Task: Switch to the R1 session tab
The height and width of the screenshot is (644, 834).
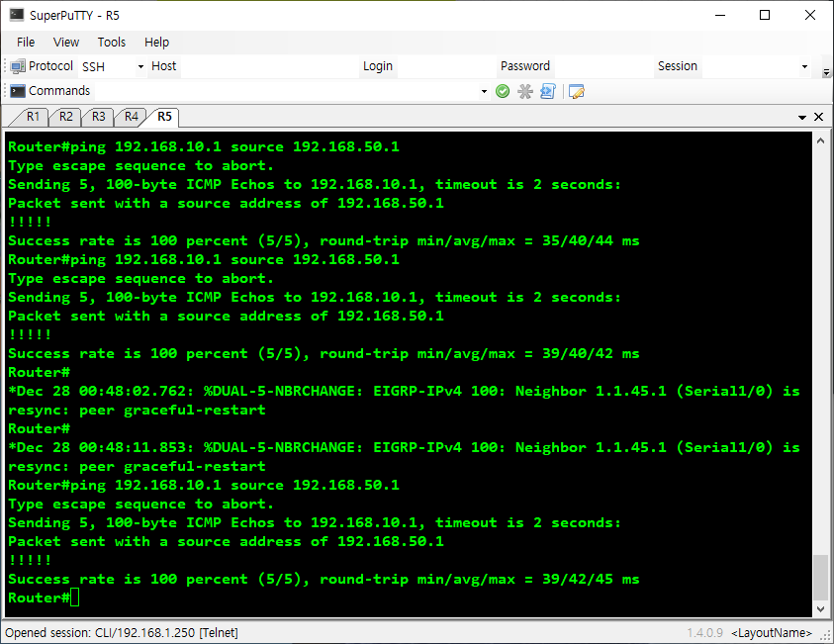Action: (x=33, y=117)
